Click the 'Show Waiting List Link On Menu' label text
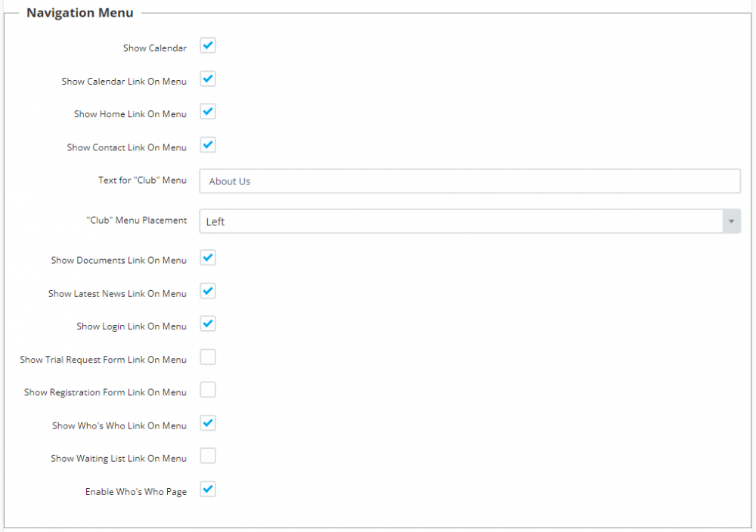Image resolution: width=756 pixels, height=532 pixels. 118,459
